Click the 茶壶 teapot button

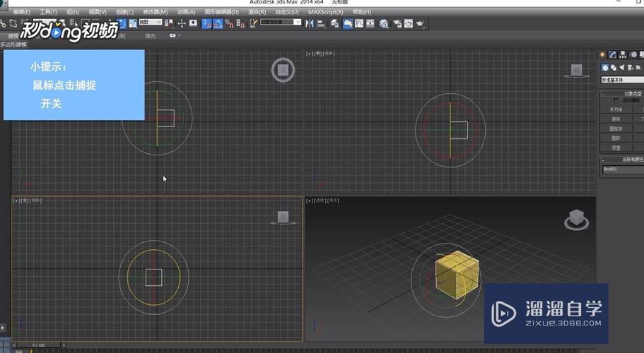(x=616, y=148)
